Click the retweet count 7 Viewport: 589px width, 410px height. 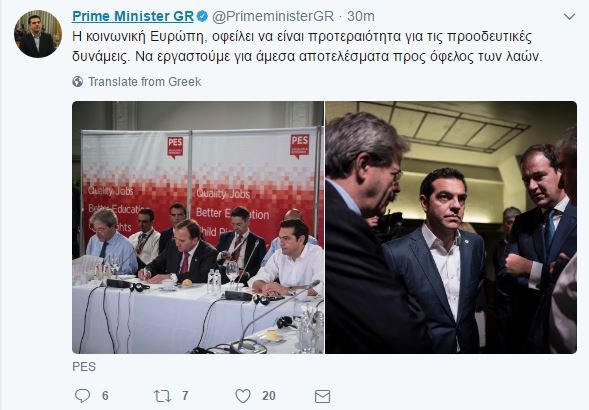click(185, 396)
